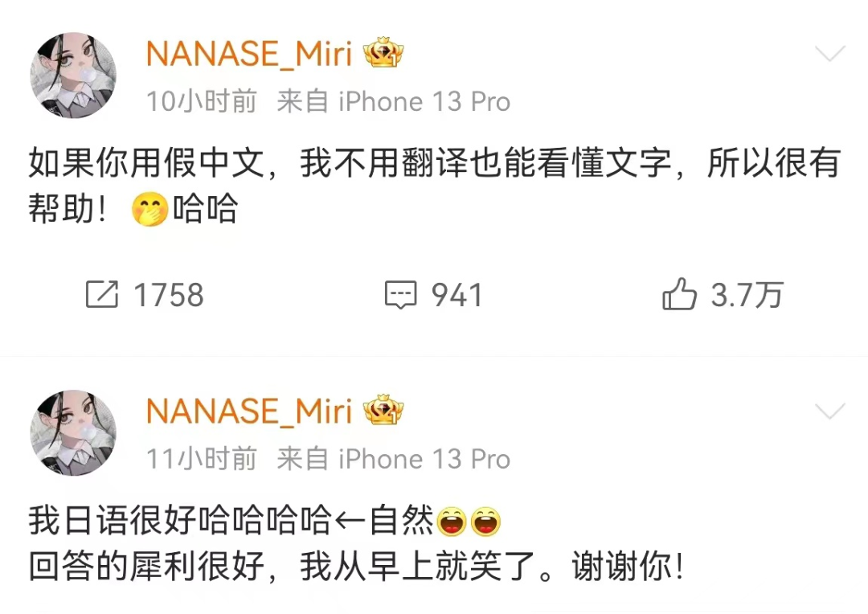Open second post's NANASE_Miri avatar

(x=73, y=433)
